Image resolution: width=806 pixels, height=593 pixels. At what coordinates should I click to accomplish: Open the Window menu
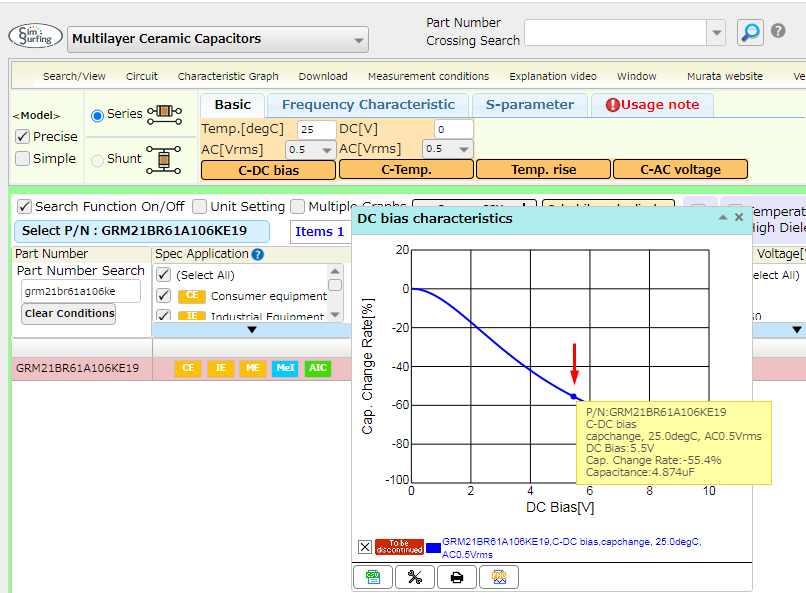click(636, 76)
